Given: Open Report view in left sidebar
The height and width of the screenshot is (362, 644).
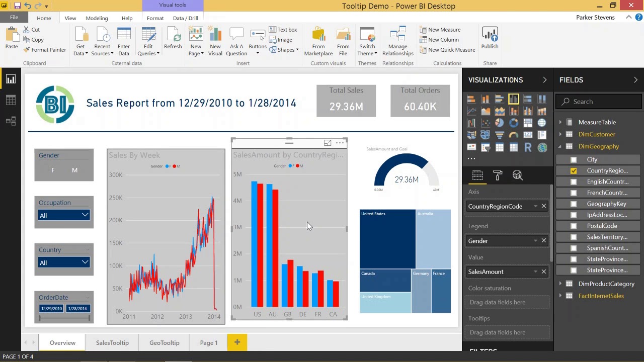Looking at the screenshot, I should [11, 79].
